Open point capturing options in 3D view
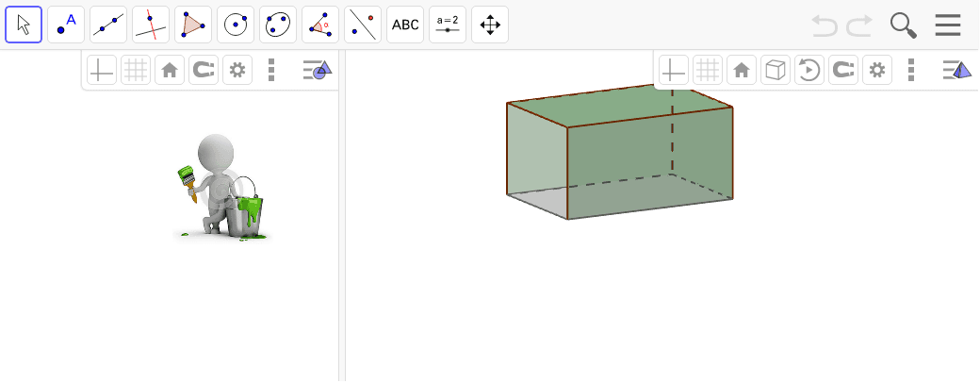Viewport: 980px width, 383px height. tap(843, 70)
